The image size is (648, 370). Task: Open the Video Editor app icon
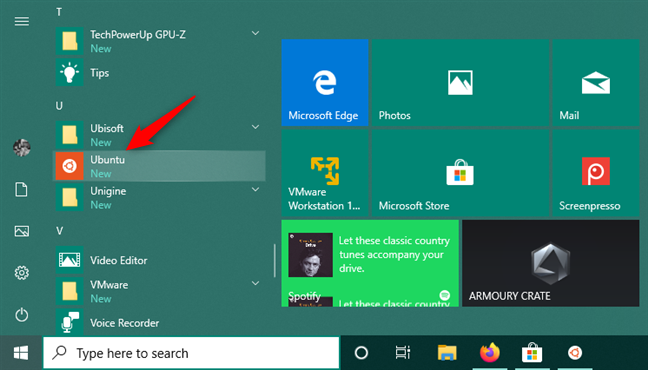[x=69, y=260]
